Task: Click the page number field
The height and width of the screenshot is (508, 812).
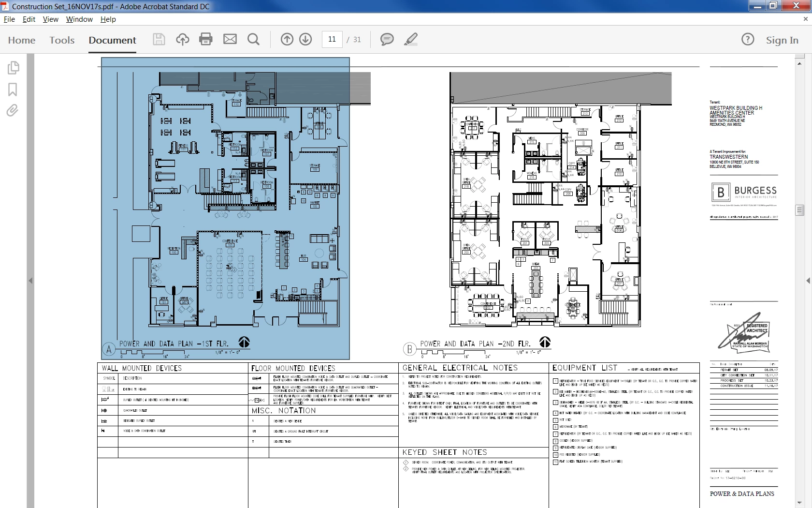Action: tap(332, 40)
